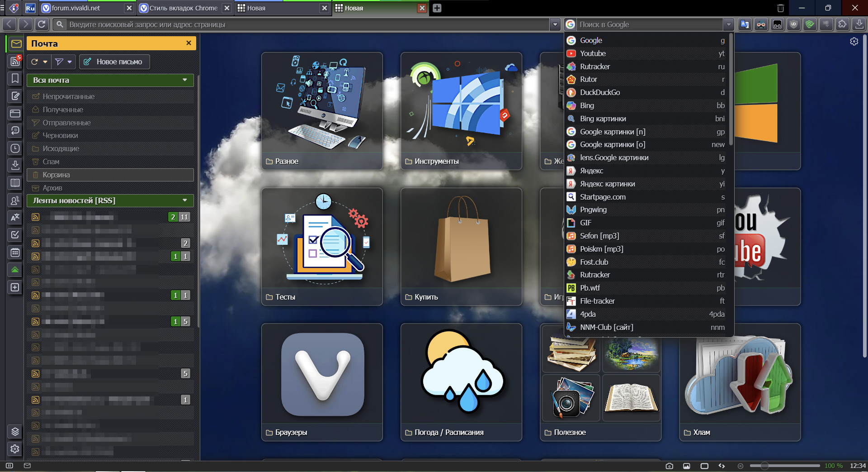Open sidebar settings gear icon
Screen dimensions: 868x472
pyautogui.click(x=15, y=448)
